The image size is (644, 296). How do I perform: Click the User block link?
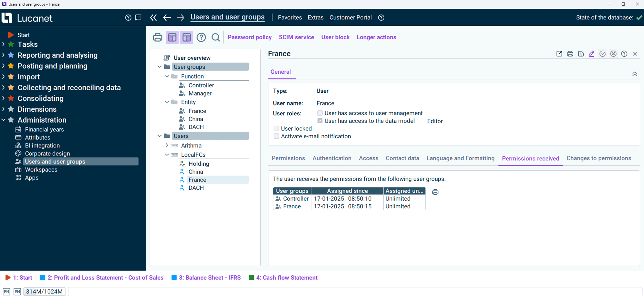pyautogui.click(x=335, y=37)
